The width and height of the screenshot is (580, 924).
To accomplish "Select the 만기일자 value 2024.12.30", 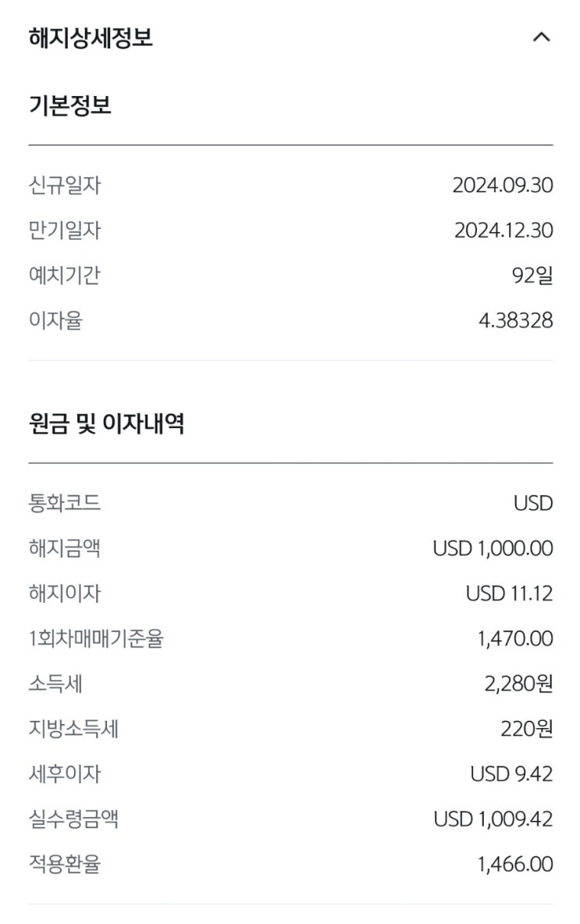I will point(503,230).
